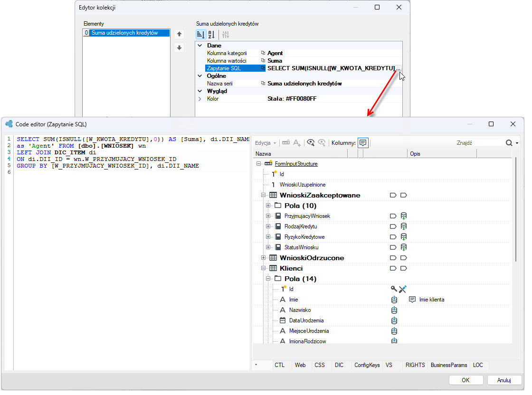Switch to the DIC tab
The height and width of the screenshot is (395, 532).
point(339,365)
